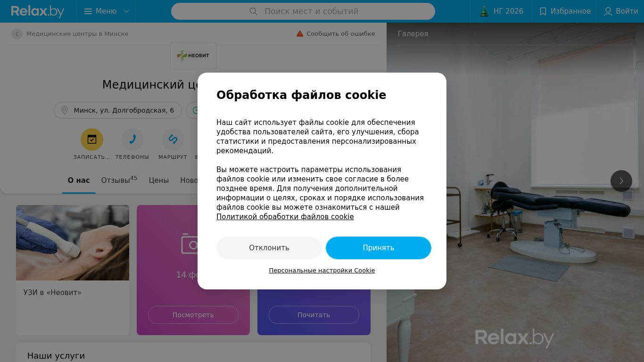Click the Маршрут route icon
Image resolution: width=644 pixels, height=362 pixels.
pos(173,140)
